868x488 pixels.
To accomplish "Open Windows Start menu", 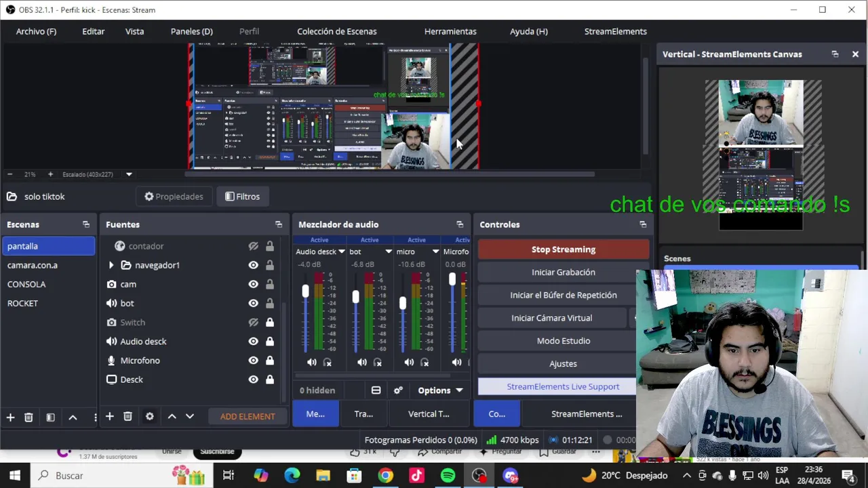I will pos(15,476).
